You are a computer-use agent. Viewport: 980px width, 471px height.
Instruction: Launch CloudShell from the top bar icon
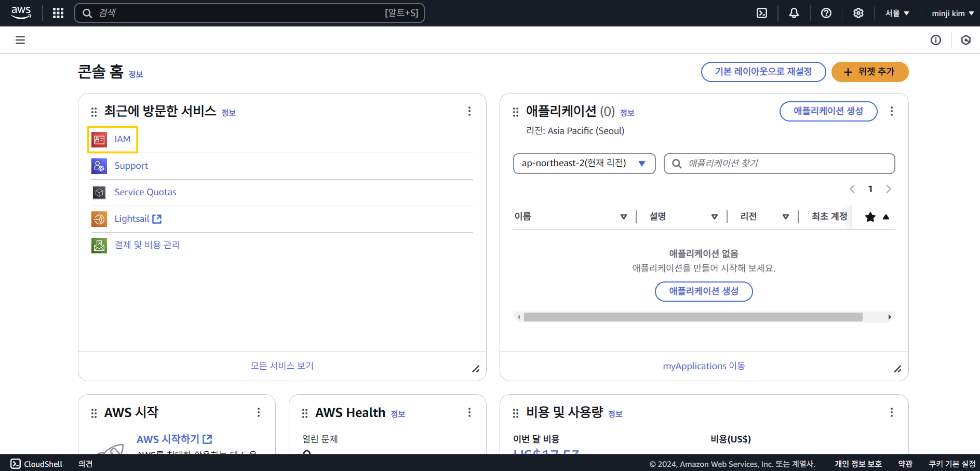click(x=762, y=13)
